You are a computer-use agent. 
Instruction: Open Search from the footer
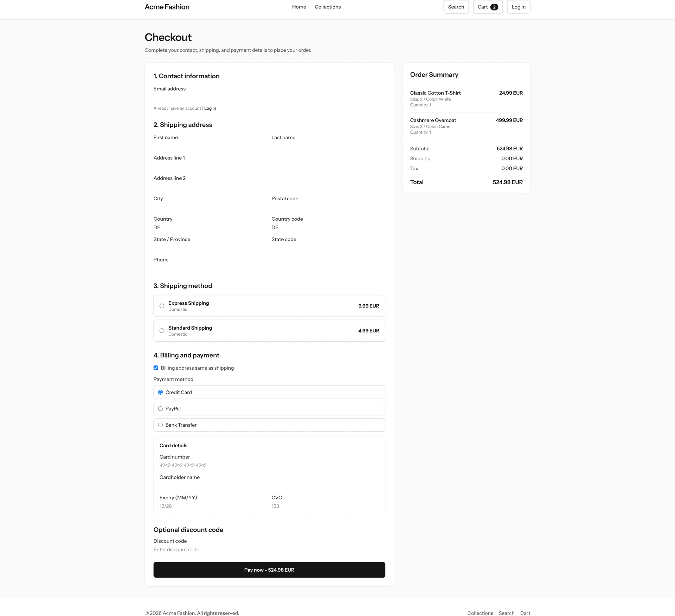click(x=506, y=613)
